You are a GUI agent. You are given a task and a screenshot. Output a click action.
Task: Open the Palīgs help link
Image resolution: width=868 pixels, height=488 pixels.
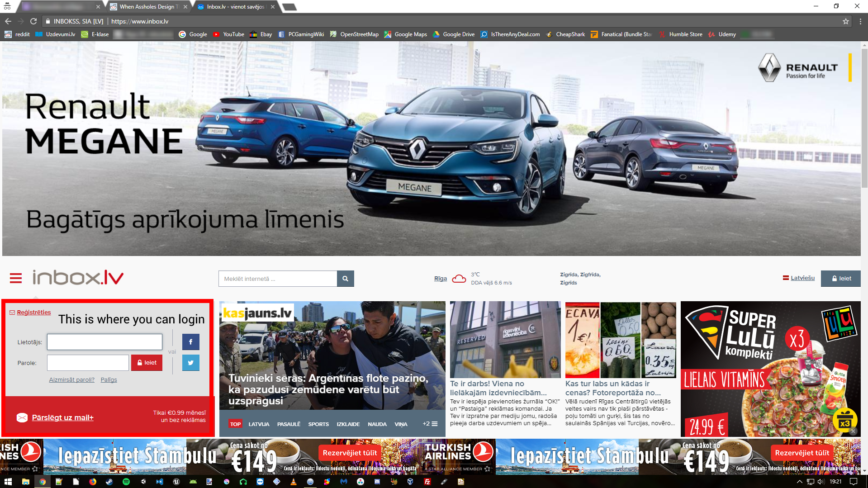109,380
